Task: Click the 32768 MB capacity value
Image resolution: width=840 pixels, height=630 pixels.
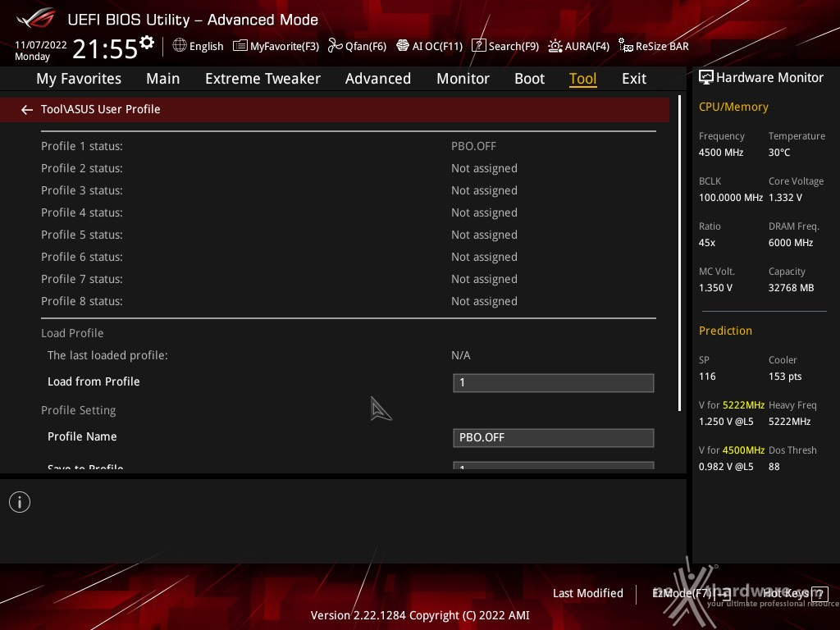Action: (x=792, y=288)
